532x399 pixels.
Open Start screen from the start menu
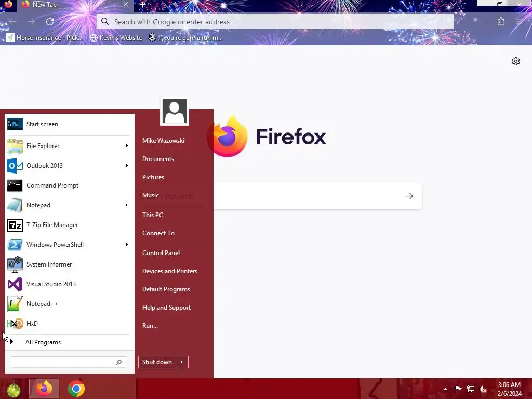[x=69, y=124]
